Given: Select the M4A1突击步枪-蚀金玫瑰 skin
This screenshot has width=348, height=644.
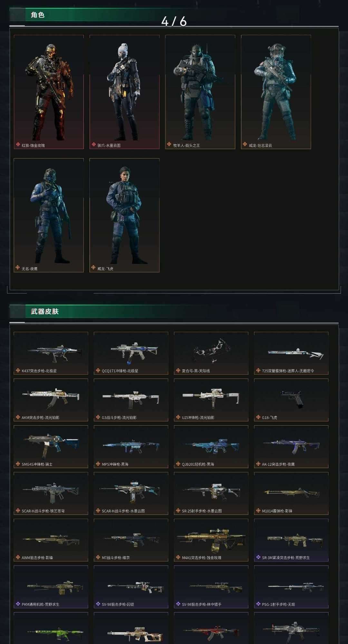Looking at the screenshot, I should tap(211, 540).
